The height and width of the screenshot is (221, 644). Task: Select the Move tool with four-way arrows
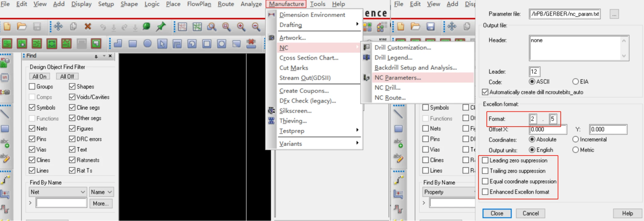click(x=58, y=27)
